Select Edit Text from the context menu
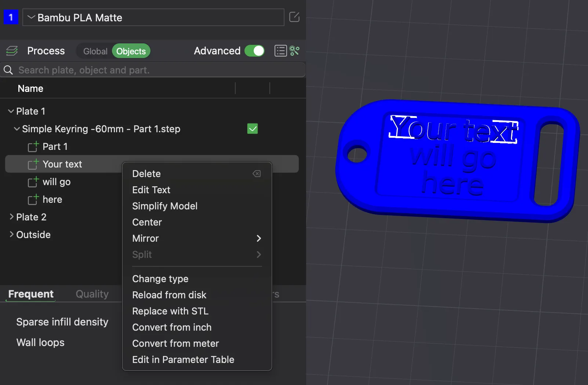Screen dimensions: 588x385 click(x=151, y=190)
